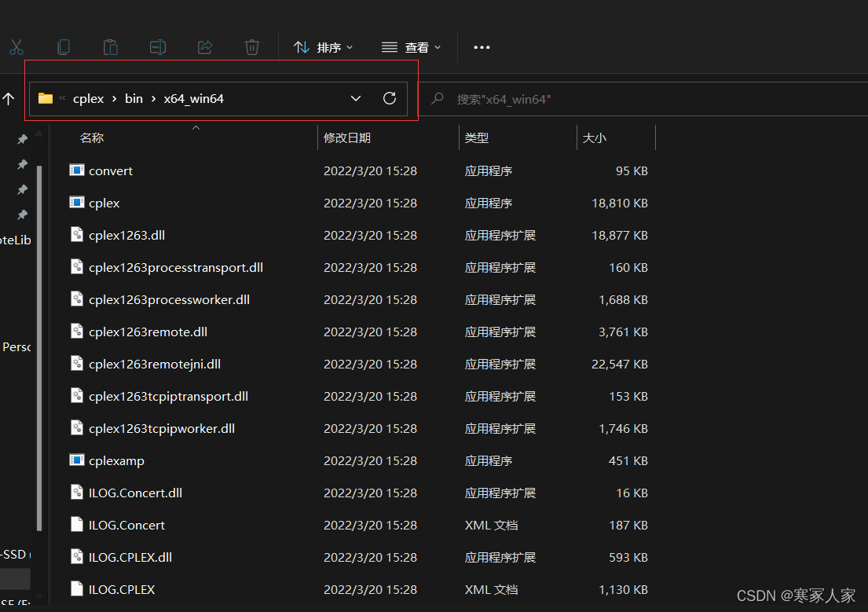868x612 pixels.
Task: Sort by the 大小 column header
Action: coord(595,138)
